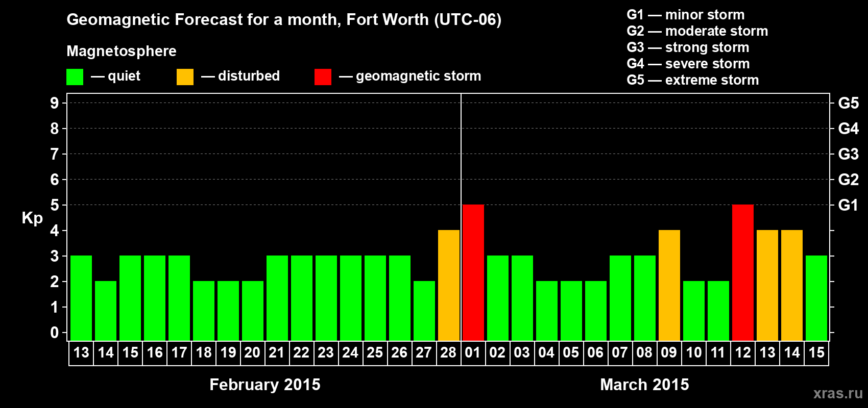Viewport: 868px width, 408px height.
Task: Select the green bar for March 10
Action: [x=694, y=311]
